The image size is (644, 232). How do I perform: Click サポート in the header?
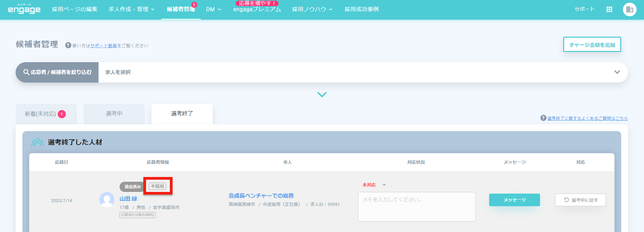point(584,9)
